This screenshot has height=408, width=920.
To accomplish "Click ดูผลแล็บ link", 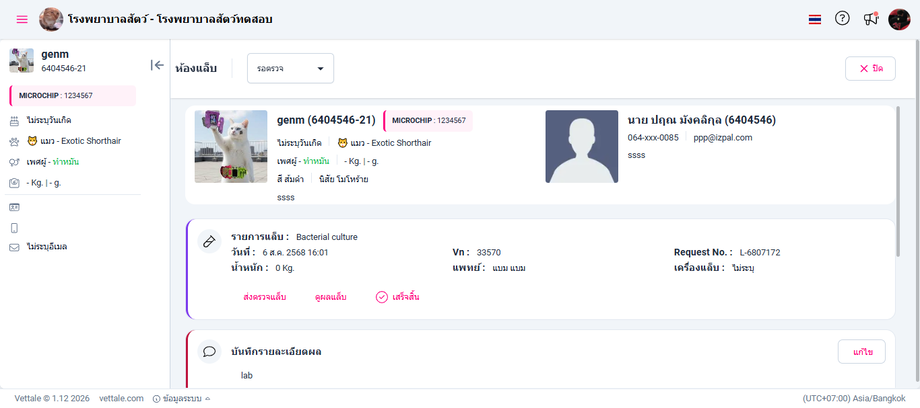I will [x=331, y=297].
